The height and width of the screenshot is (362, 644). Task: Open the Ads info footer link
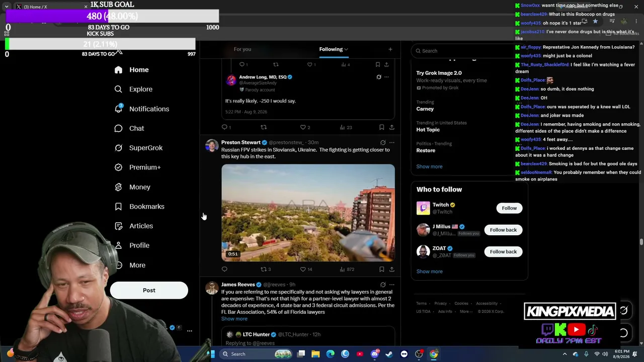pos(445,312)
